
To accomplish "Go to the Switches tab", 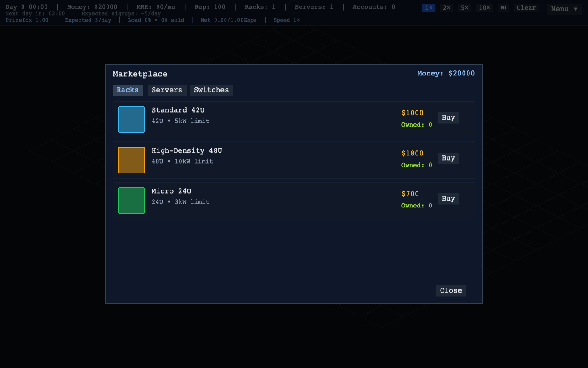I will tap(211, 90).
